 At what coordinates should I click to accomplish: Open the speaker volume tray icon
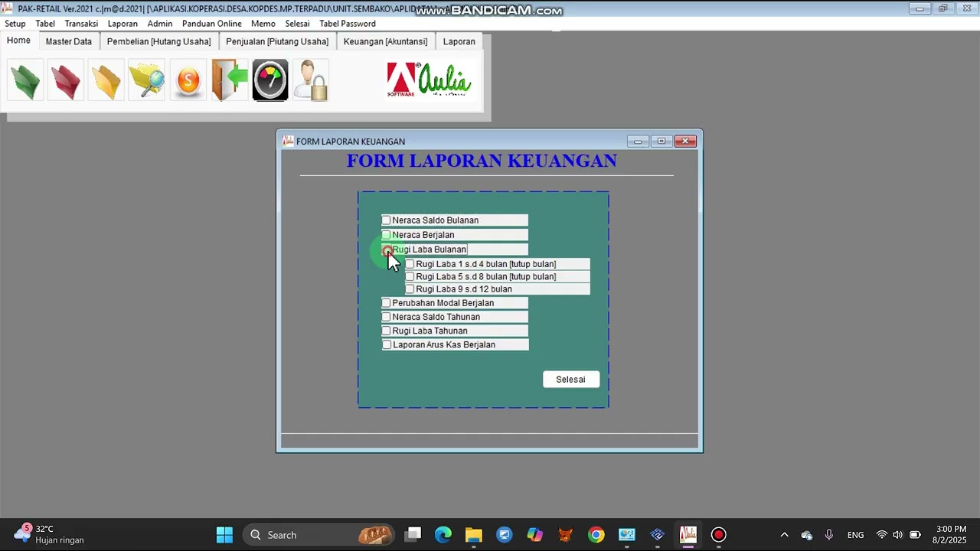pyautogui.click(x=897, y=535)
